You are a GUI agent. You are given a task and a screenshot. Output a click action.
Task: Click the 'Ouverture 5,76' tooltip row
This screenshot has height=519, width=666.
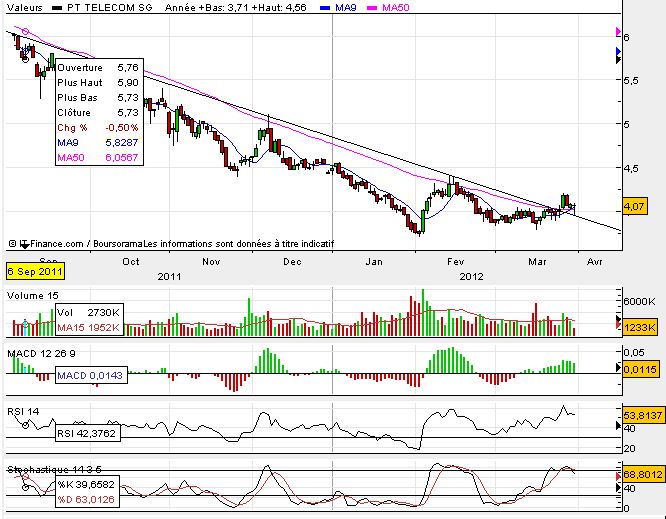[x=98, y=68]
